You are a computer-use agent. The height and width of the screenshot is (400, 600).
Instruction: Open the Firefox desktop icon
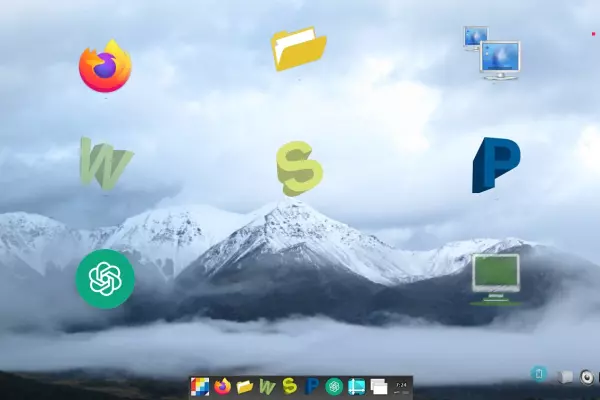(x=105, y=66)
